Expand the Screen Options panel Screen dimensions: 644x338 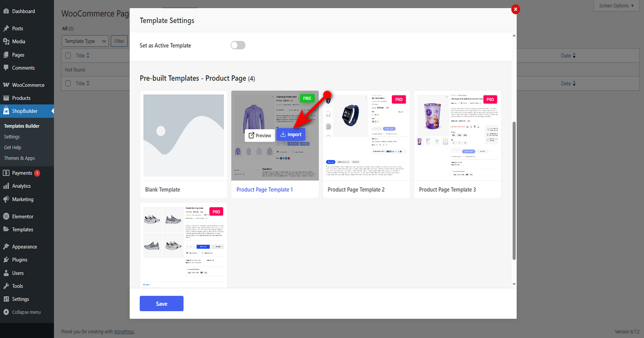click(617, 5)
